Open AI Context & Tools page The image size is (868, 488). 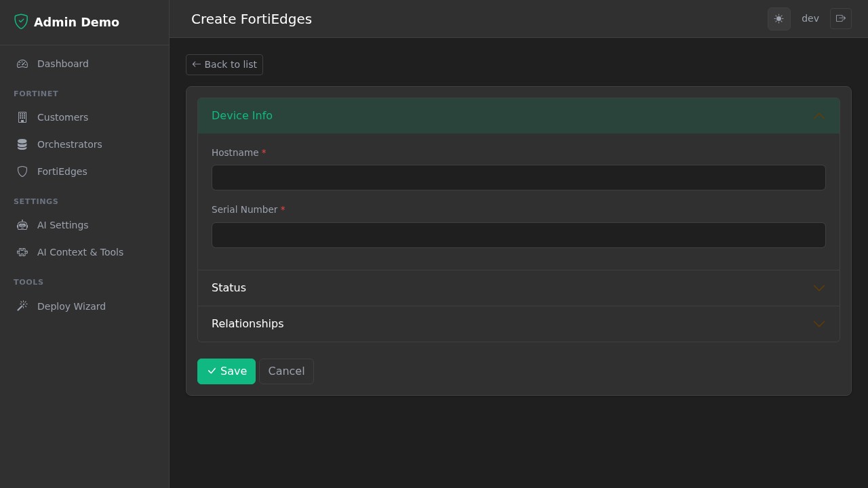point(84,252)
